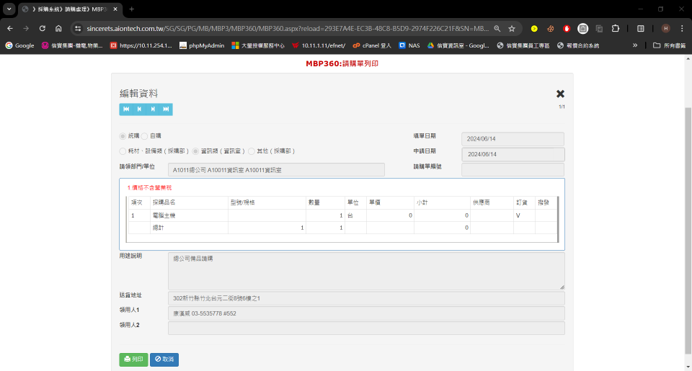Select the 自購 radio button
The height and width of the screenshot is (371, 692).
[144, 136]
